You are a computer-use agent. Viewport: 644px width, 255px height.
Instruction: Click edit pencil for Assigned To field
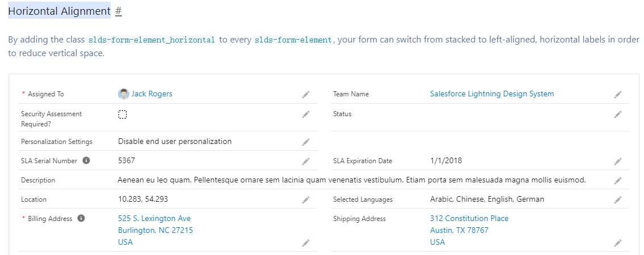[x=306, y=95]
